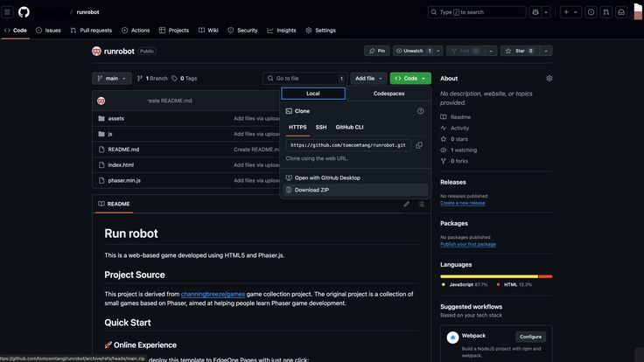This screenshot has width=644, height=362.
Task: Open the Star lists dropdown arrow
Action: (x=546, y=51)
